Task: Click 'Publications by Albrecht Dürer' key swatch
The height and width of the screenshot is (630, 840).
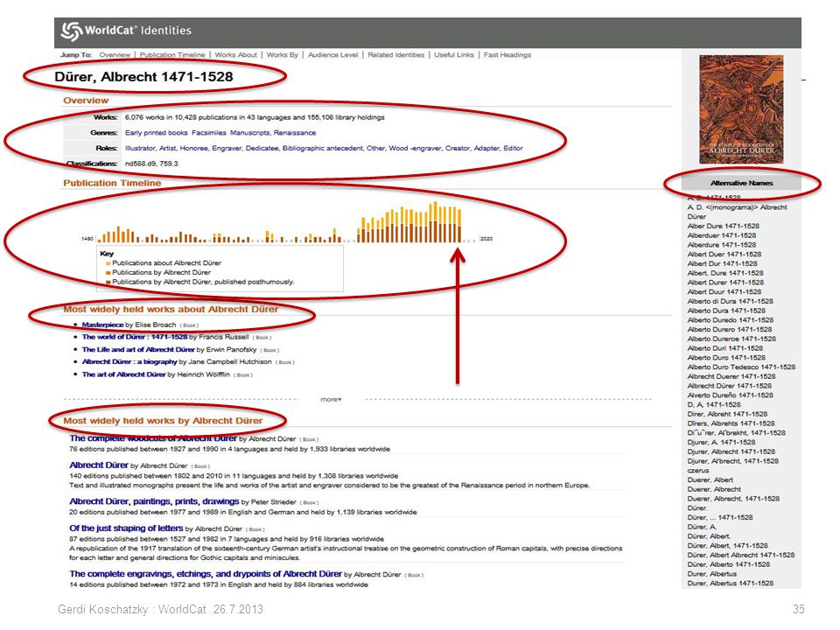Action: pos(108,273)
